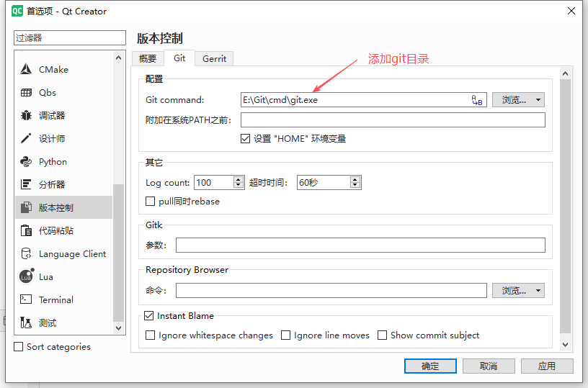The width and height of the screenshot is (588, 388).
Task: Click the category list scroll down arrow
Action: 118,328
